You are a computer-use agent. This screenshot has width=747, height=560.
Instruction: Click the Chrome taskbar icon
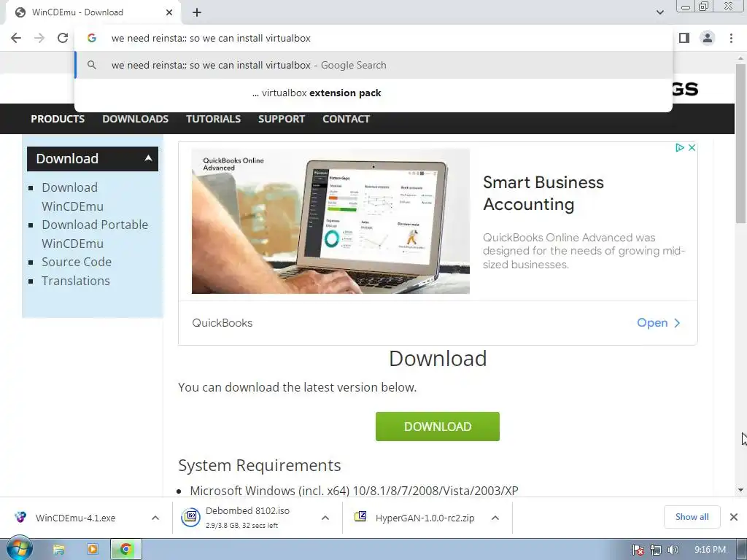(x=125, y=550)
